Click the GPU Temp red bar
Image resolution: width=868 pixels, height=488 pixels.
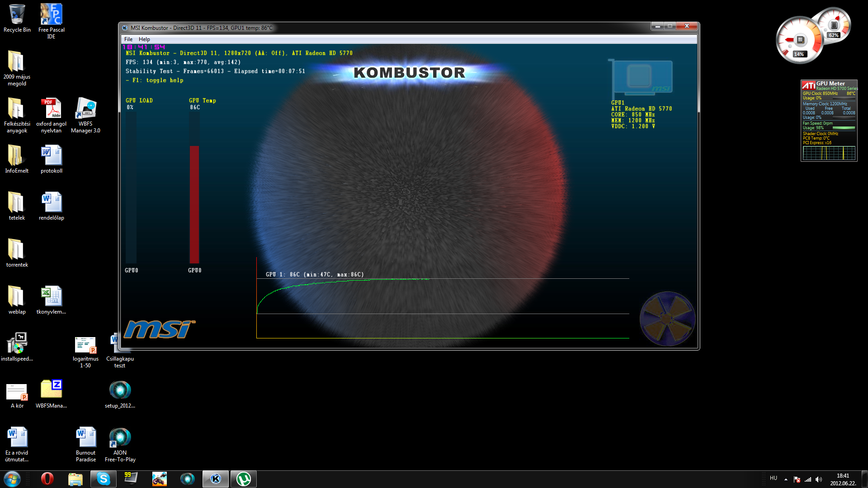pos(194,204)
